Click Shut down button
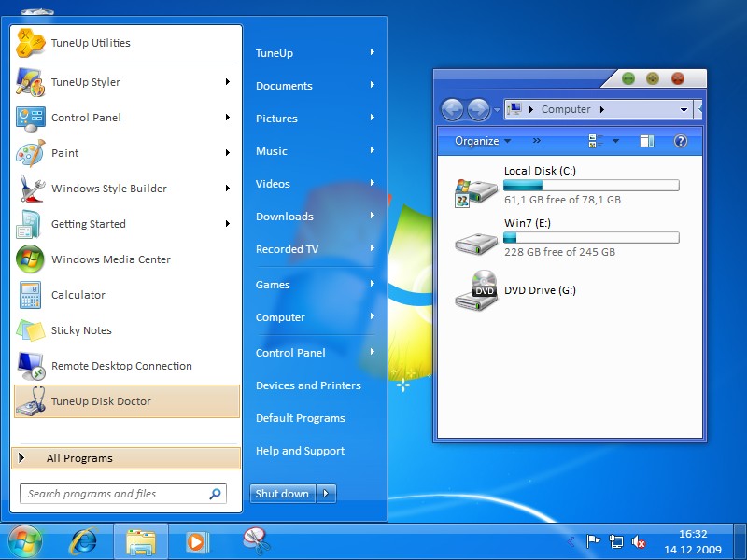The height and width of the screenshot is (560, 747). (x=283, y=494)
